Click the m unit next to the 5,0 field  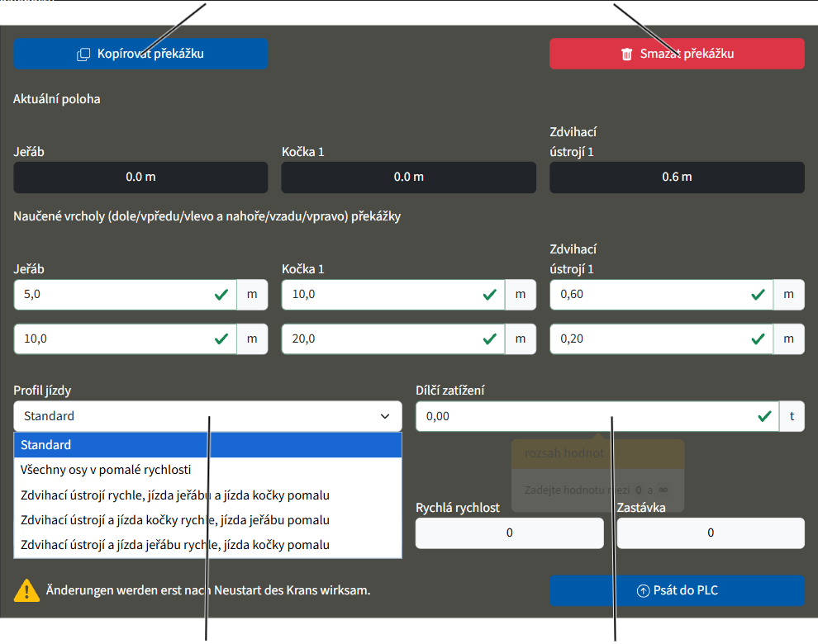point(253,295)
